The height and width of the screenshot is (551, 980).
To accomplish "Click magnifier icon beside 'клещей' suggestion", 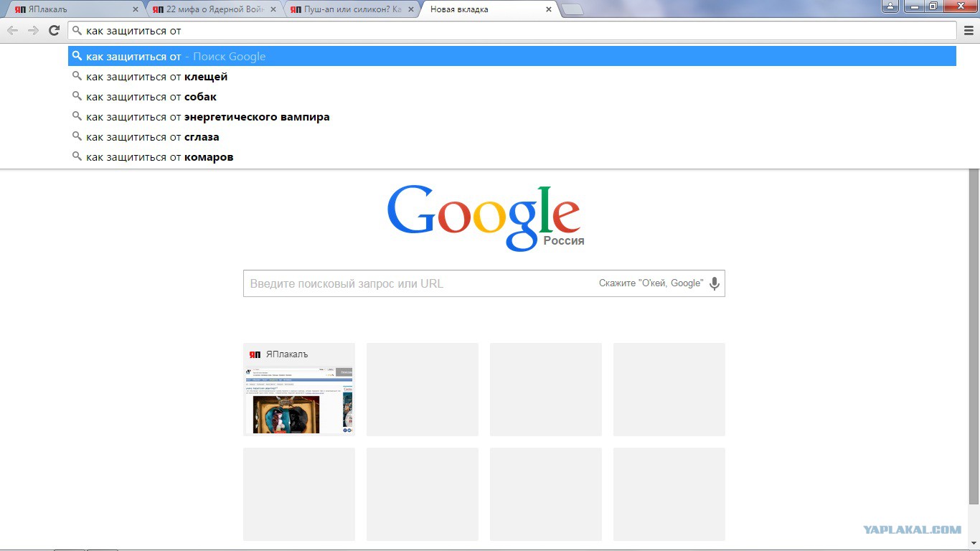I will point(77,76).
